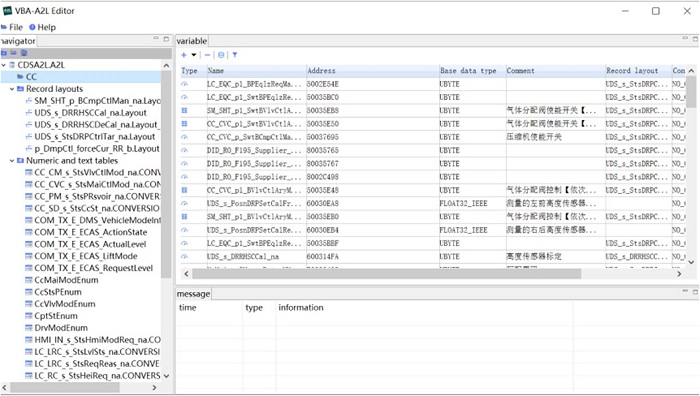Screen dimensions: 700x396
Task: Click the type icon of the CC_CVC_p_SwtBCmpCtlMa row
Action: (184, 137)
